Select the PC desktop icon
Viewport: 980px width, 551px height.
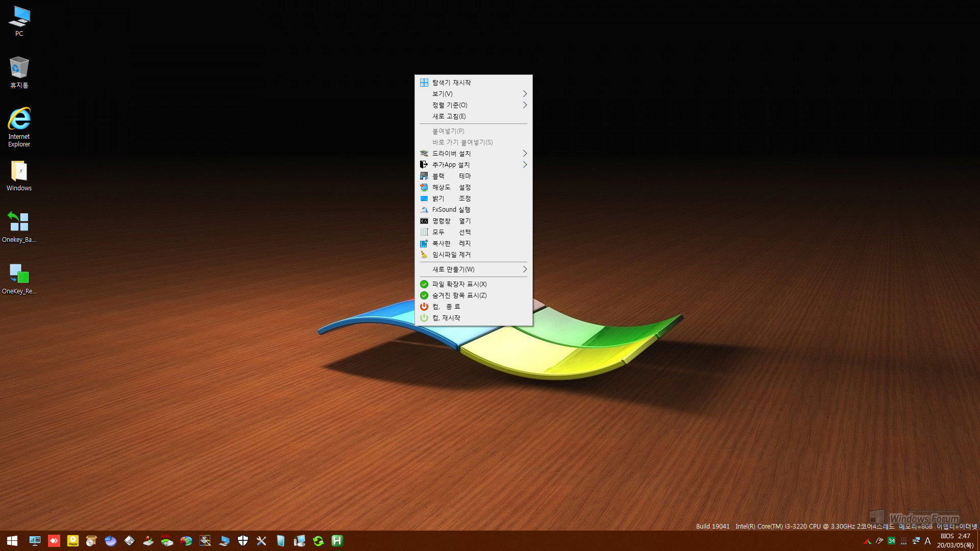coord(19,21)
